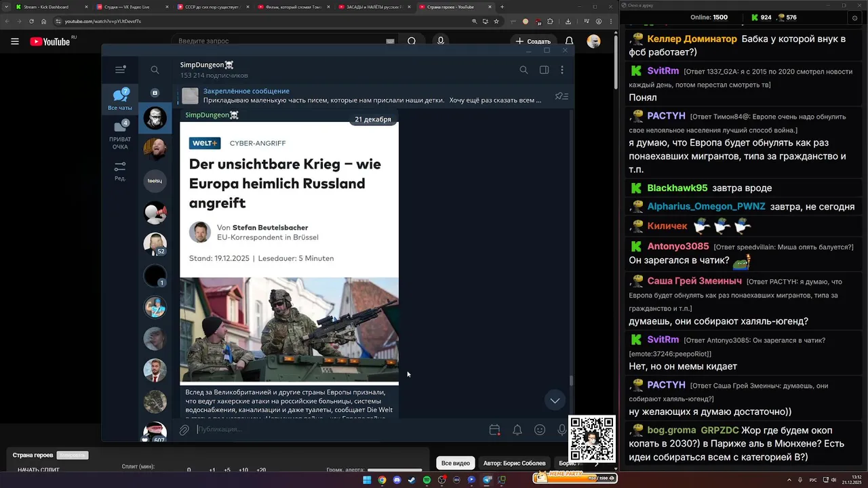The image size is (868, 488).
Task: Open the three-dot channel options menu
Action: [562, 70]
